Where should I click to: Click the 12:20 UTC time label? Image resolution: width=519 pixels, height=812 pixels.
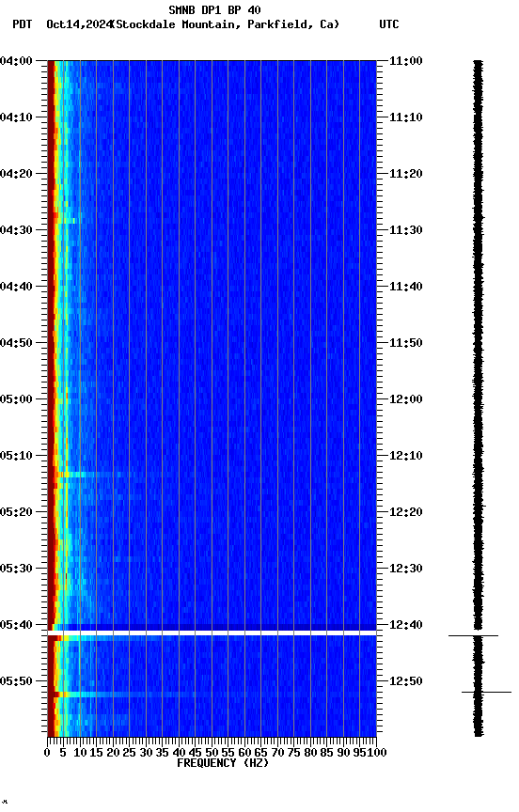[x=406, y=512]
